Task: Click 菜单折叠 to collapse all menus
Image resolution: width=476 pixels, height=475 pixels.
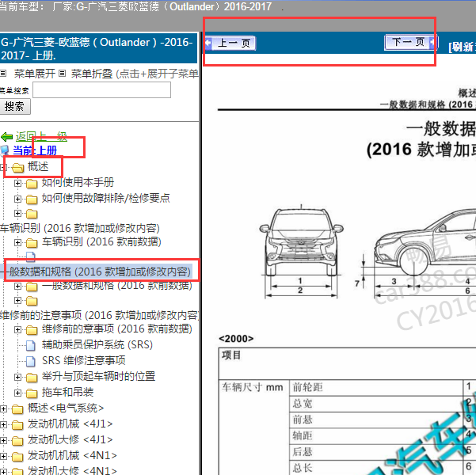Action: click(92, 74)
